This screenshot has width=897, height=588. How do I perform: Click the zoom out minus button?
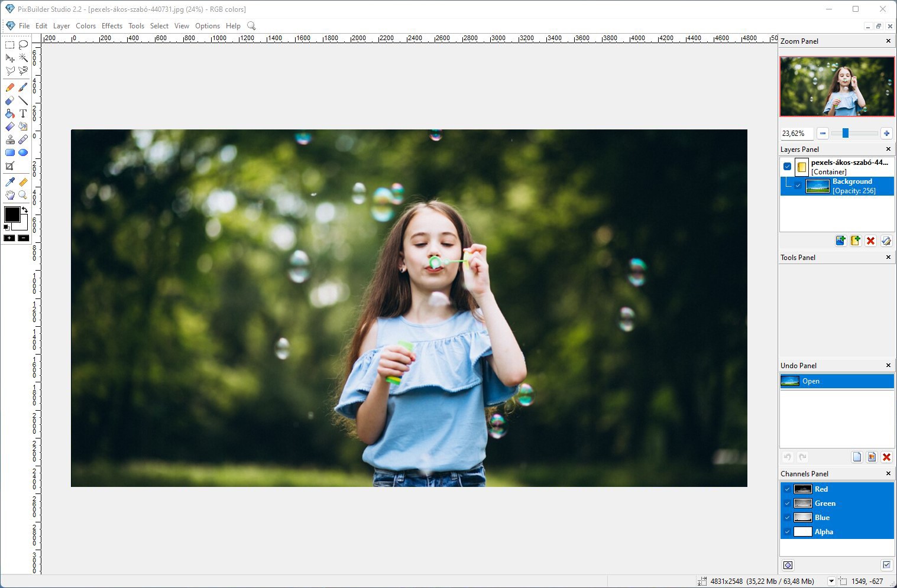[822, 134]
